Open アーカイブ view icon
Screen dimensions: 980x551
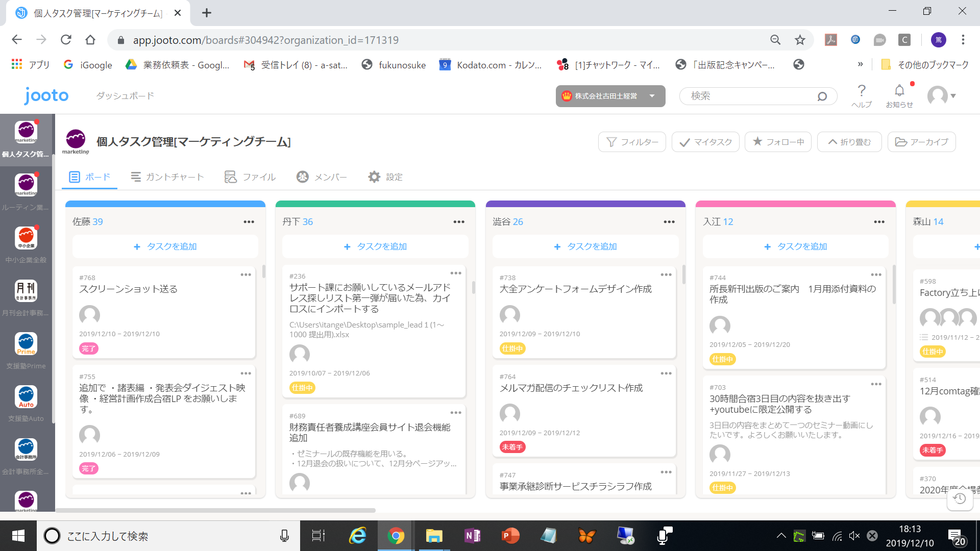pyautogui.click(x=902, y=141)
